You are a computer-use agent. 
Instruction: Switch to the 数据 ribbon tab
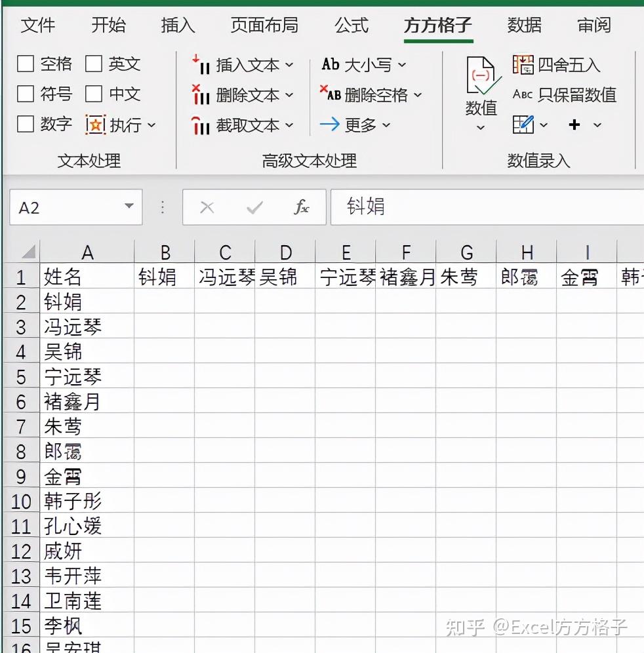[x=523, y=26]
